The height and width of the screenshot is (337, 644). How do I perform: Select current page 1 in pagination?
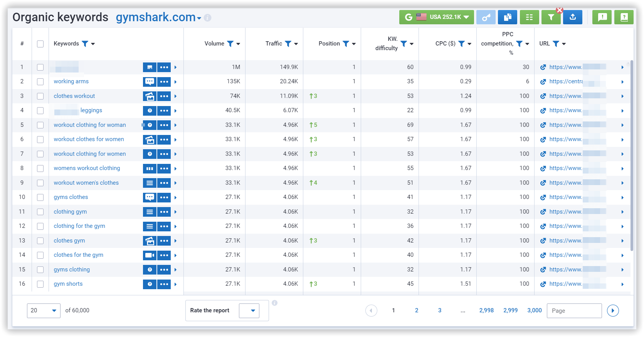pyautogui.click(x=393, y=310)
